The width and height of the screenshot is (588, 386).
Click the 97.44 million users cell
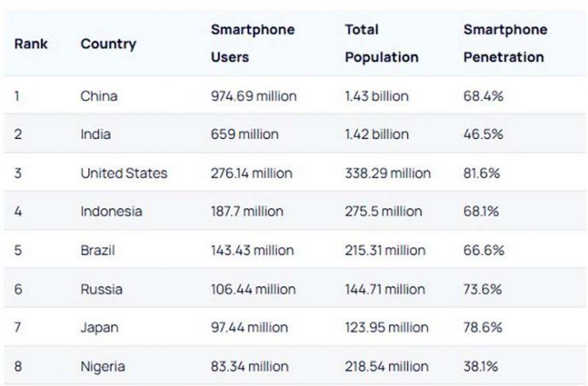250,327
